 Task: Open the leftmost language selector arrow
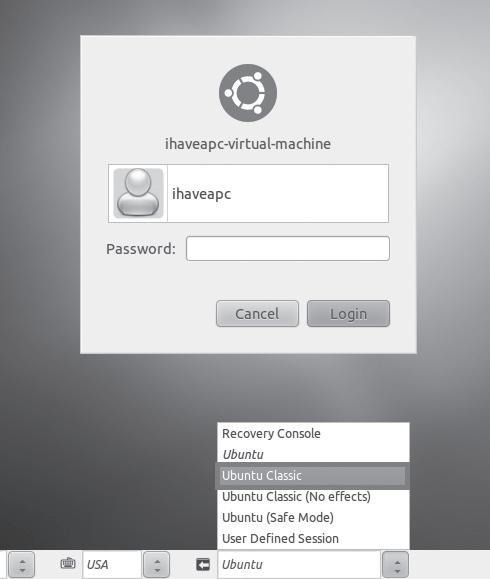21,565
